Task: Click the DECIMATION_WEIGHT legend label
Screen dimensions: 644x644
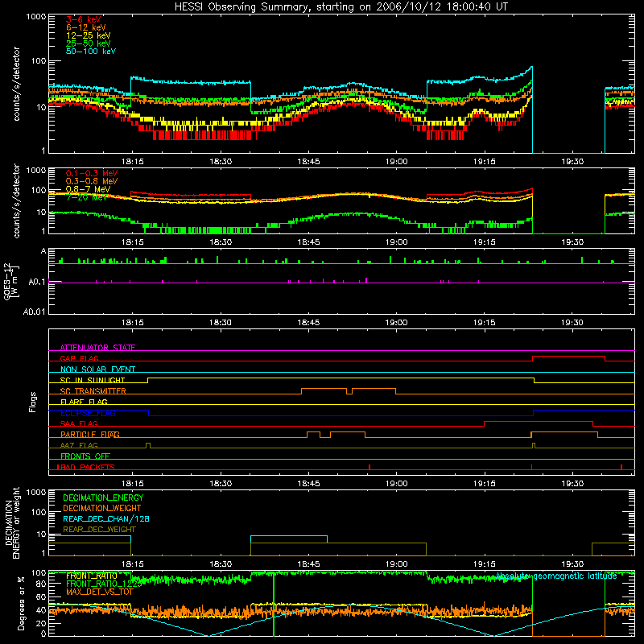Action: [x=102, y=508]
